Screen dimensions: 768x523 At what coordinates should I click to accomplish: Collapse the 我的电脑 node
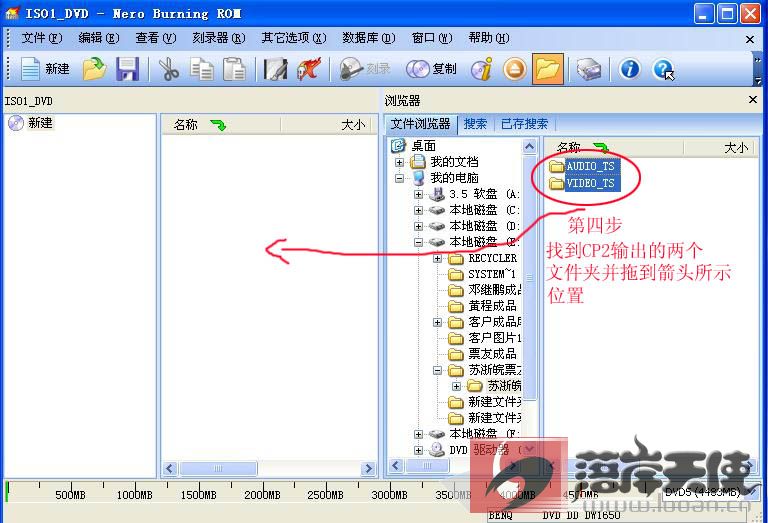399,178
